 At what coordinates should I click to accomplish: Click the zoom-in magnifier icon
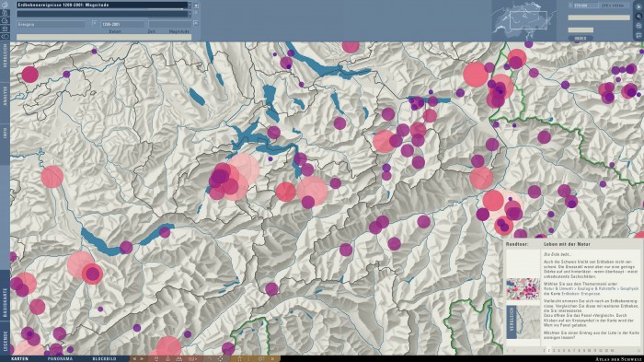638,17
